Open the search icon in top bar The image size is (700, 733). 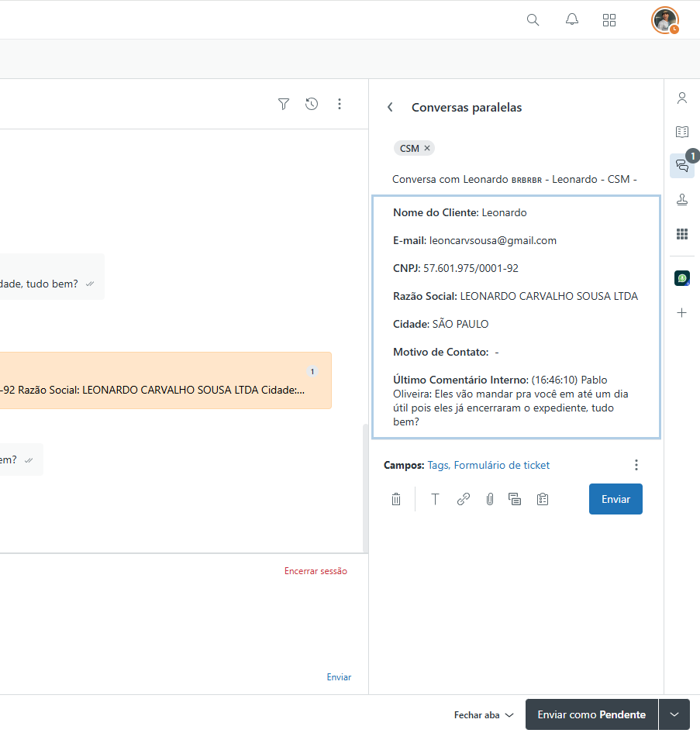coord(533,20)
